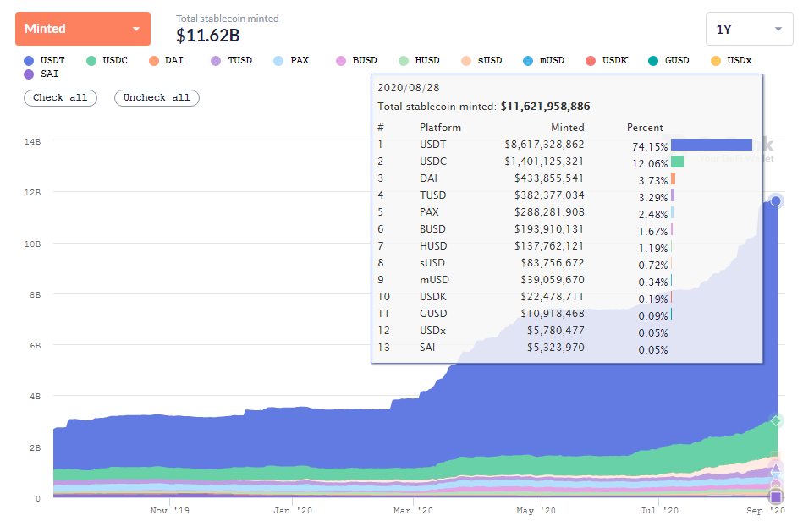Toggle the sUSD legend entry
Image resolution: width=803 pixels, height=532 pixels.
481,60
